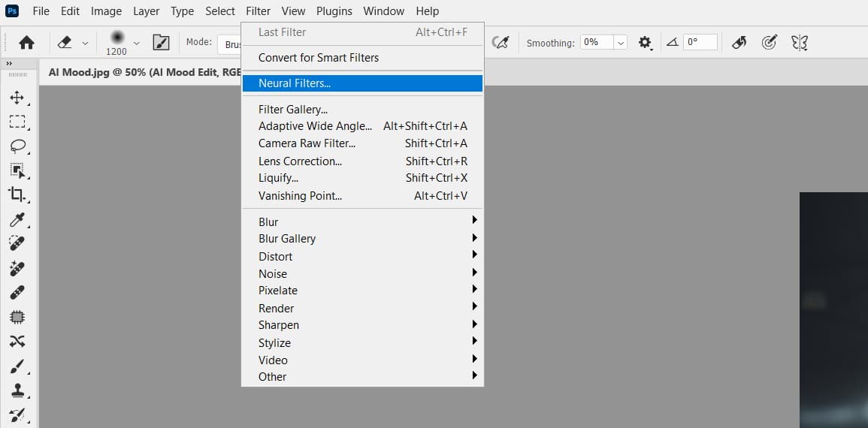The height and width of the screenshot is (428, 868).
Task: Open Camera Raw Filter
Action: (362, 143)
